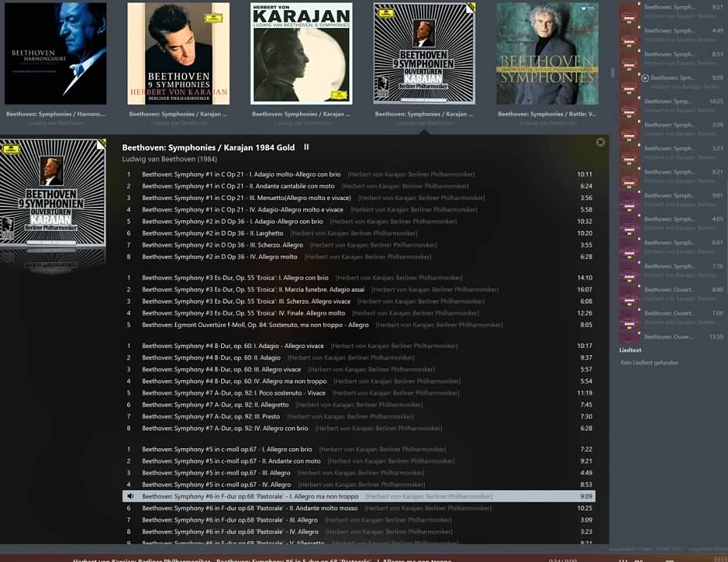Click 'Ludwig van Beethoven (1984)' subtitle
This screenshot has height=562, width=728.
pos(170,159)
